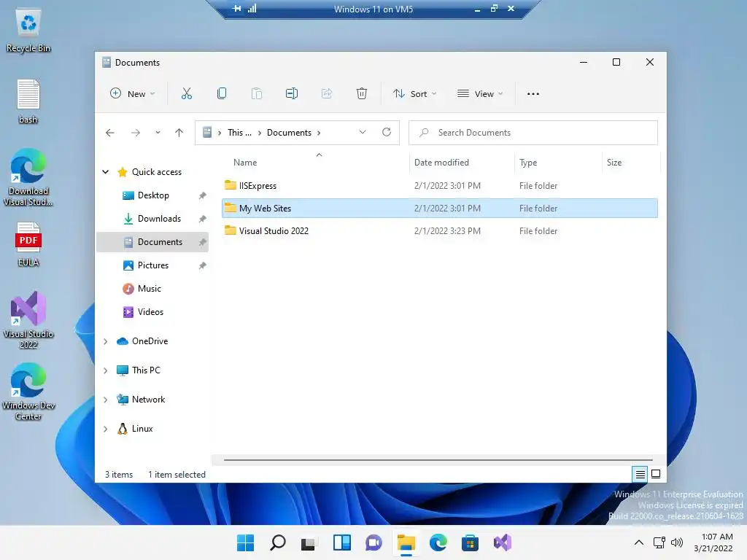Expand the This PC tree node
The height and width of the screenshot is (560, 747).
click(x=106, y=370)
